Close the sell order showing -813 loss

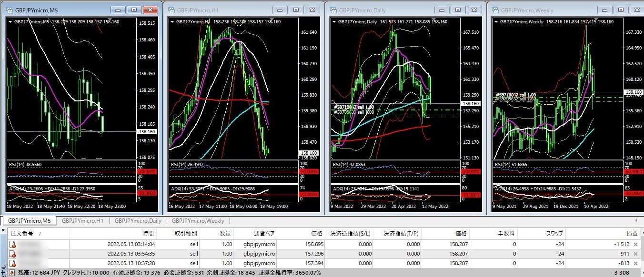[x=635, y=263]
